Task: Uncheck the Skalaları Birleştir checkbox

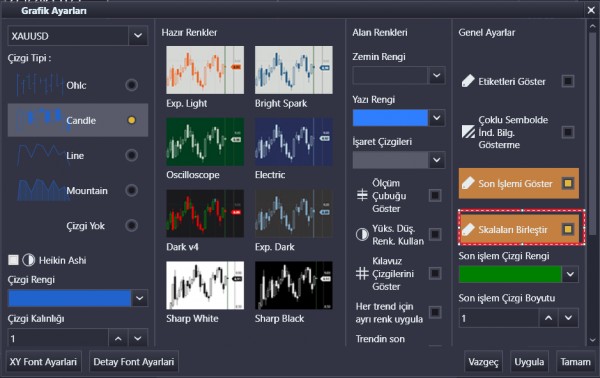Action: point(568,229)
